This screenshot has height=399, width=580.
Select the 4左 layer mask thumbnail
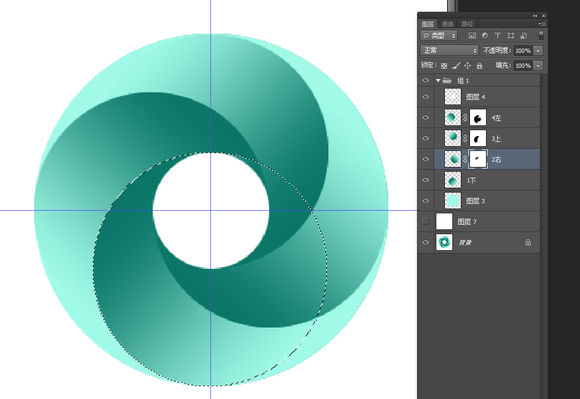[478, 118]
